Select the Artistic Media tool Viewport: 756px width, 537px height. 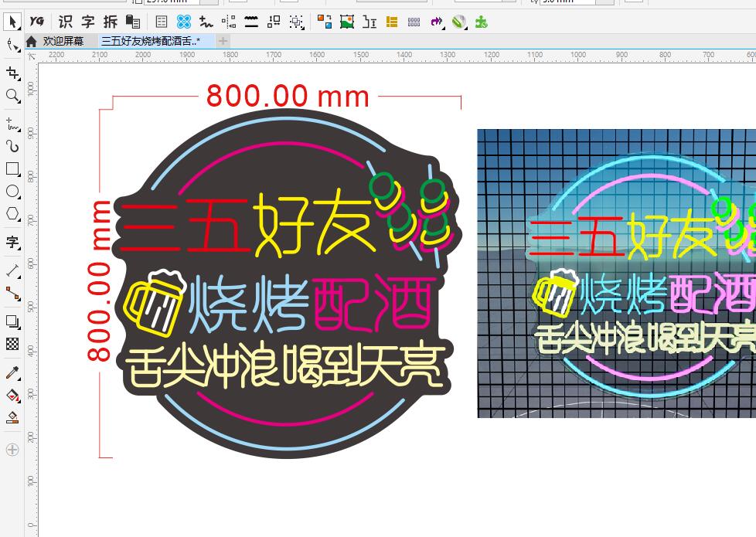tap(12, 146)
